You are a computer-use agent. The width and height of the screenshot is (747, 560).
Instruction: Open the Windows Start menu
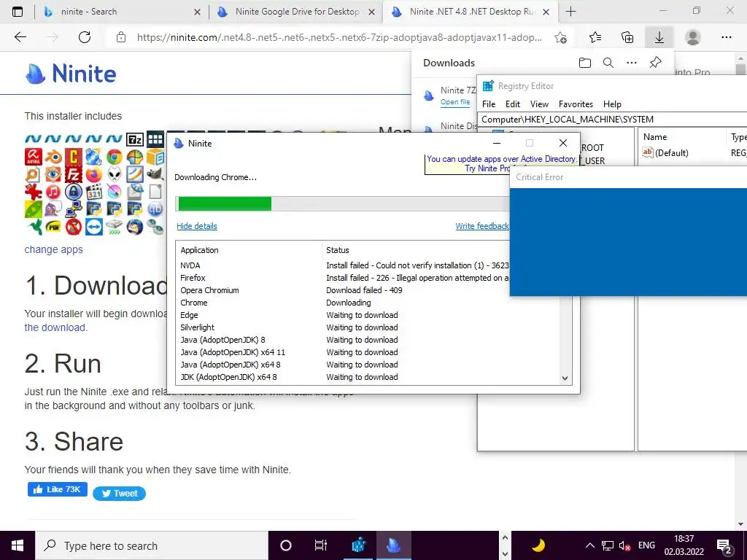click(18, 545)
